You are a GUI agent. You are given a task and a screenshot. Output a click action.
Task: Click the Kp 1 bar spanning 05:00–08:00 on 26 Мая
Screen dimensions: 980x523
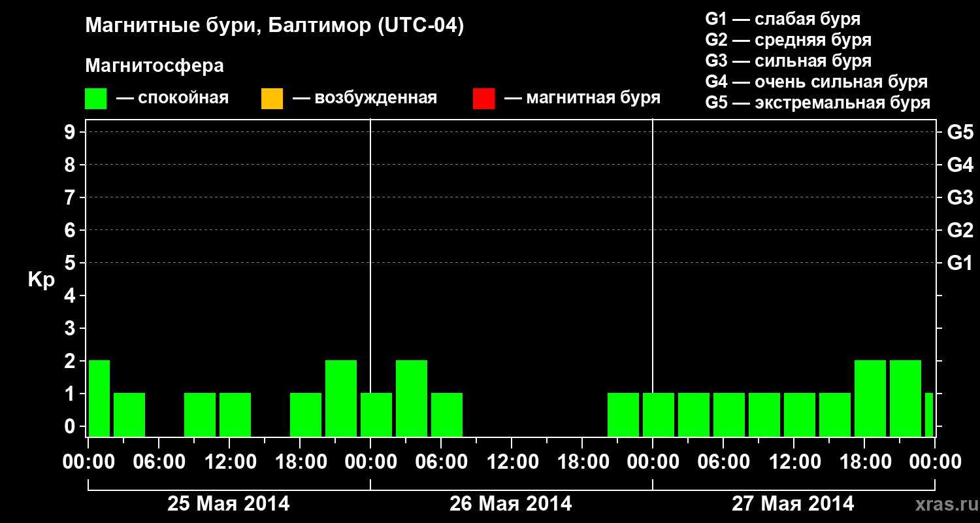coord(447,415)
